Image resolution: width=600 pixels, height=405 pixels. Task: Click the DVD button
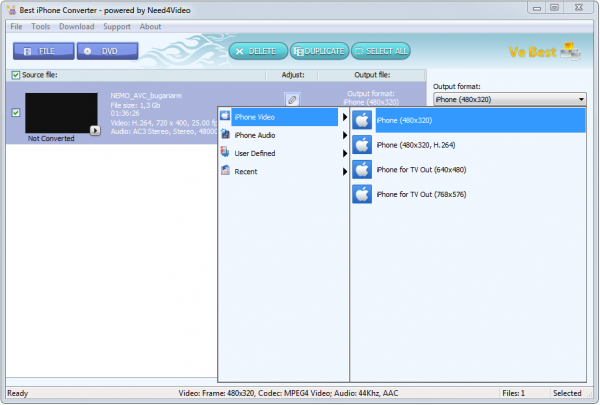(108, 51)
